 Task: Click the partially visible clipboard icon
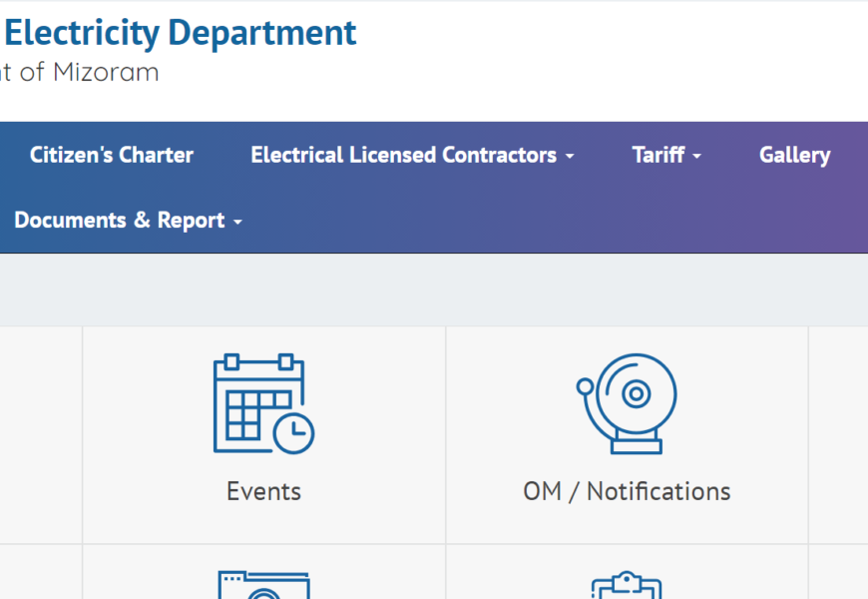pos(627,586)
